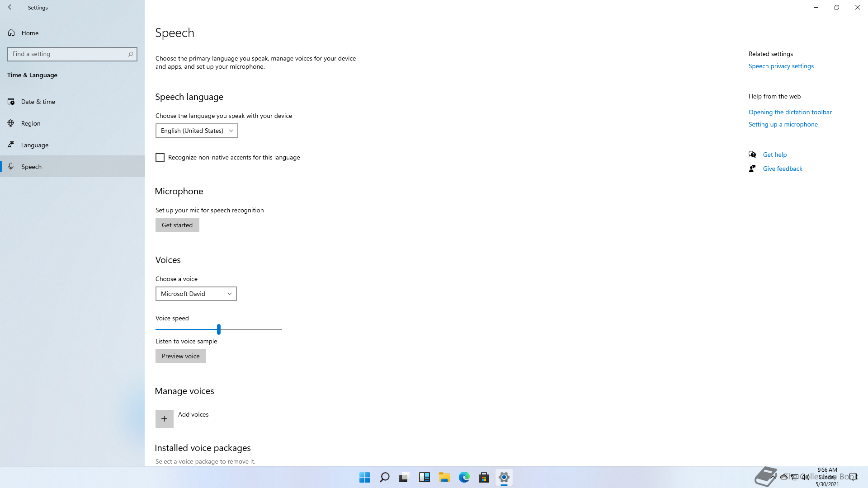Click Get started for microphone setup
Image resolution: width=868 pixels, height=488 pixels.
[x=177, y=225]
